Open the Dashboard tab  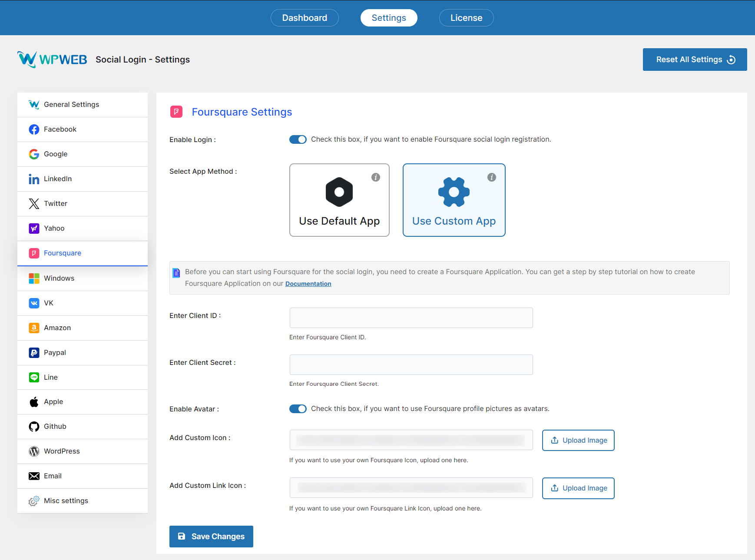(x=305, y=18)
